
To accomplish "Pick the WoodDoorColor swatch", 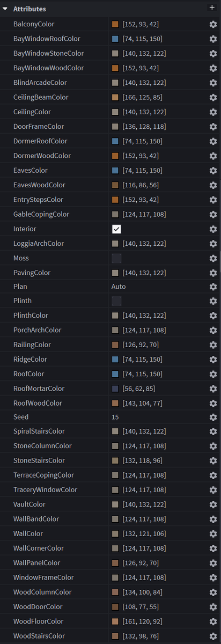I will click(115, 607).
